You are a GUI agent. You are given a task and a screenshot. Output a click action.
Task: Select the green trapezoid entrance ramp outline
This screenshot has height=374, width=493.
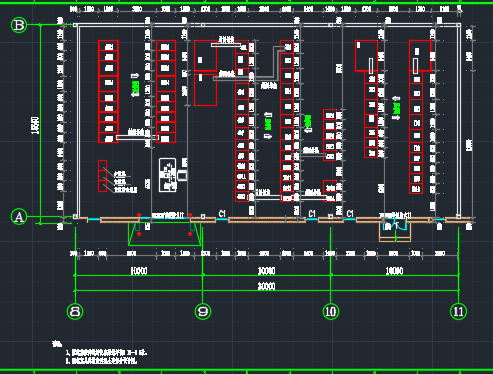coord(165,235)
